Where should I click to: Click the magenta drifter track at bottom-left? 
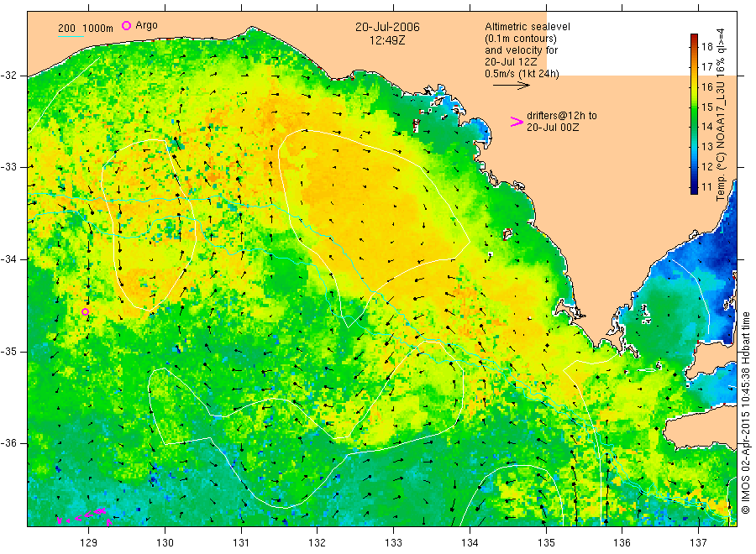coord(84,516)
